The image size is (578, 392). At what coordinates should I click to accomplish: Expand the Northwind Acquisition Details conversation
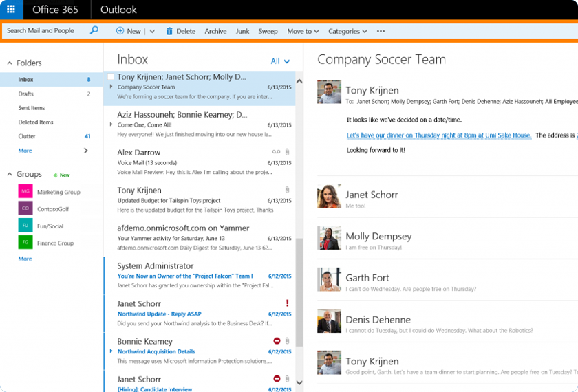pos(111,351)
